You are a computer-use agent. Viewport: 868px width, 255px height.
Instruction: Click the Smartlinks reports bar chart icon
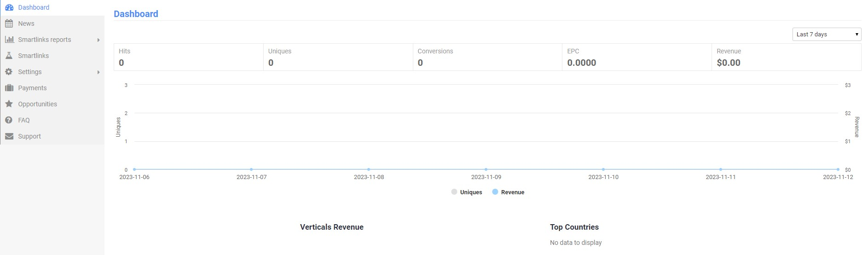(x=9, y=40)
